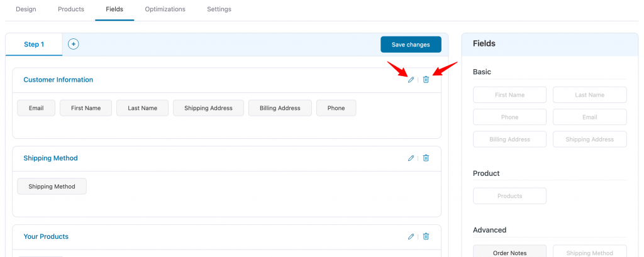Screen dimensions: 644x257
Task: Edit the Customer Information section with pencil icon
Action: 411,80
